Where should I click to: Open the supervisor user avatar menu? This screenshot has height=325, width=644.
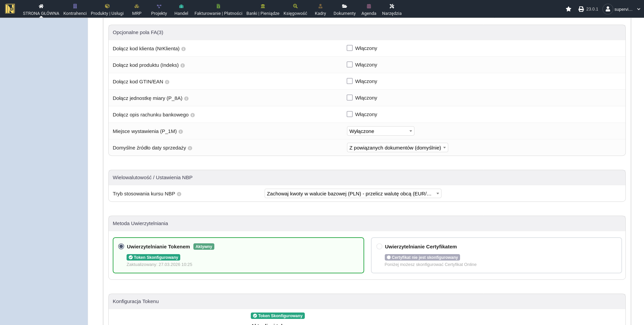coord(608,9)
